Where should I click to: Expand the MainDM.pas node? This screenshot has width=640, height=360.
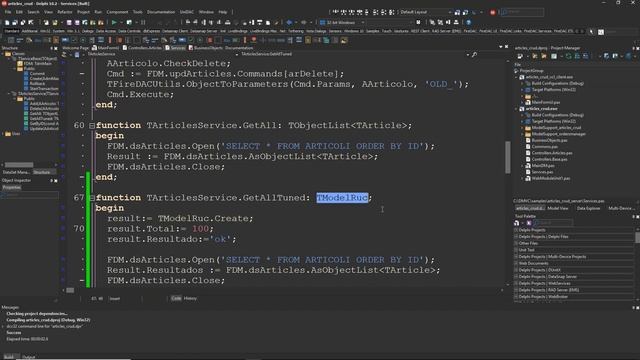tap(522, 166)
